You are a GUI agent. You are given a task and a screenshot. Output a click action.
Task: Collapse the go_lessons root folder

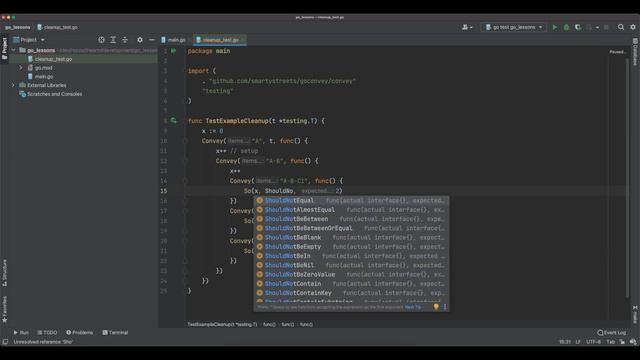(x=14, y=50)
